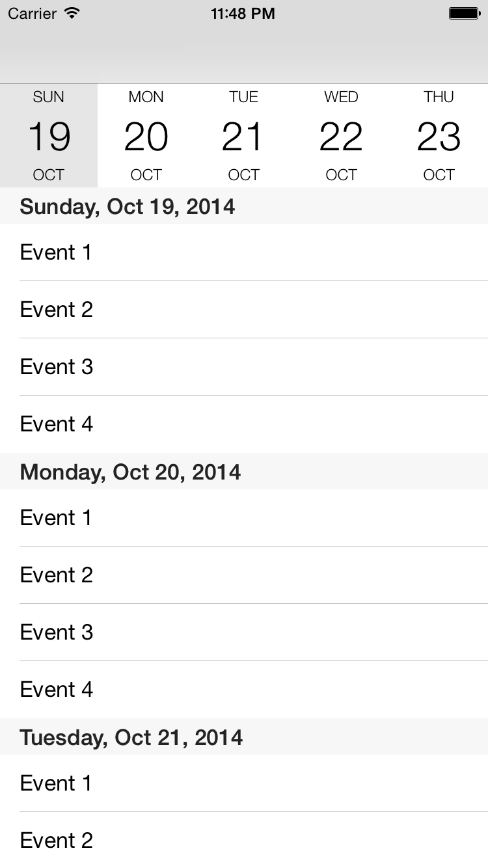The height and width of the screenshot is (868, 488).
Task: Open Event 1 under Monday, Oct 20
Action: pyautogui.click(x=244, y=518)
